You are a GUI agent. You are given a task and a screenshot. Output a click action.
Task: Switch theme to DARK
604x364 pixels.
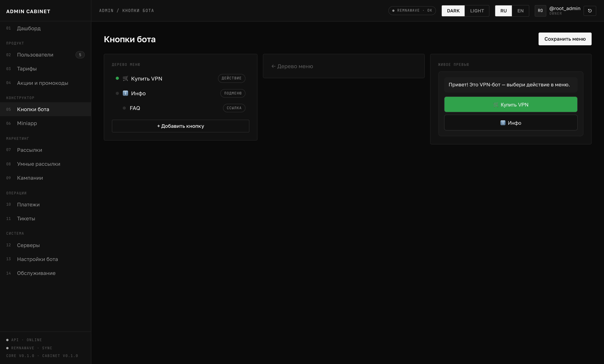pyautogui.click(x=453, y=11)
